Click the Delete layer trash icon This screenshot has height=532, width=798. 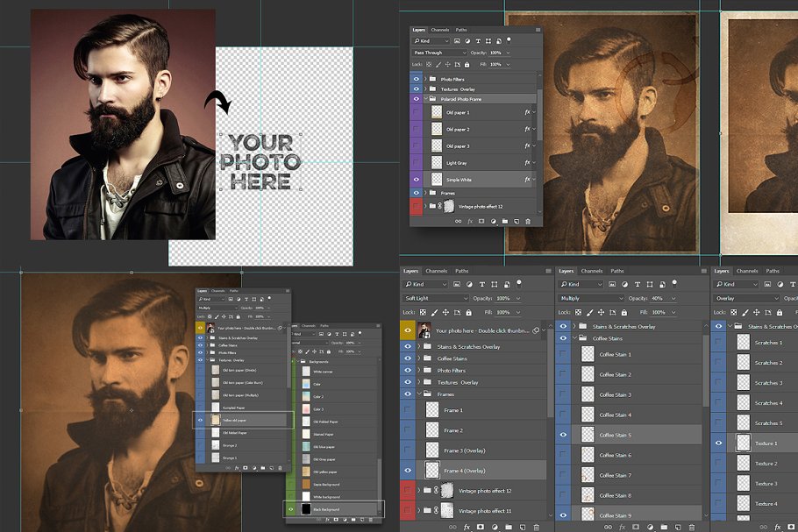coord(528,221)
